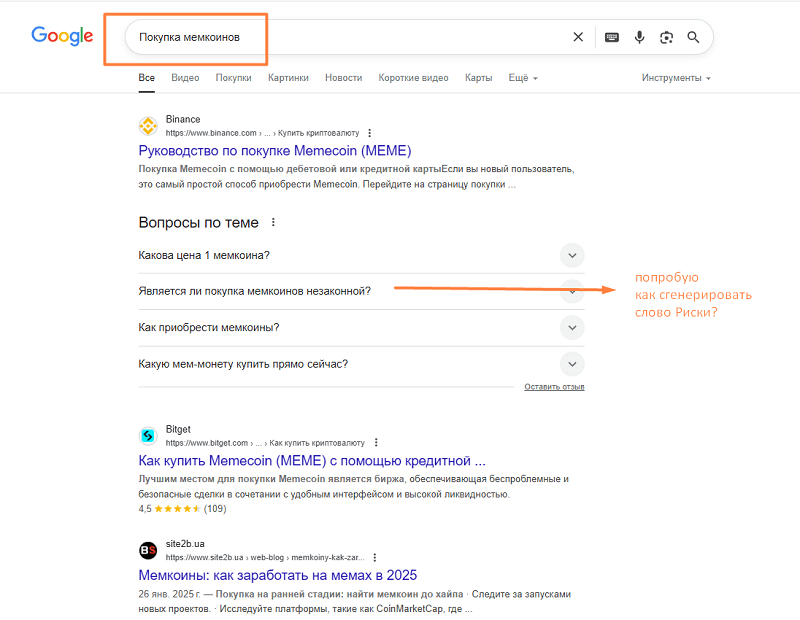
Task: Click the site2b.ua favicon
Action: (148, 550)
